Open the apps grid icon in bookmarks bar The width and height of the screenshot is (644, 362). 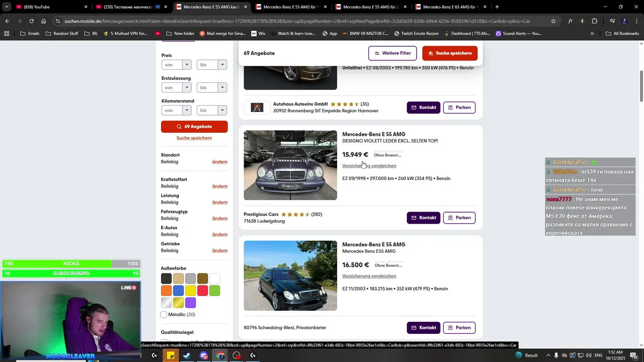[7, 34]
